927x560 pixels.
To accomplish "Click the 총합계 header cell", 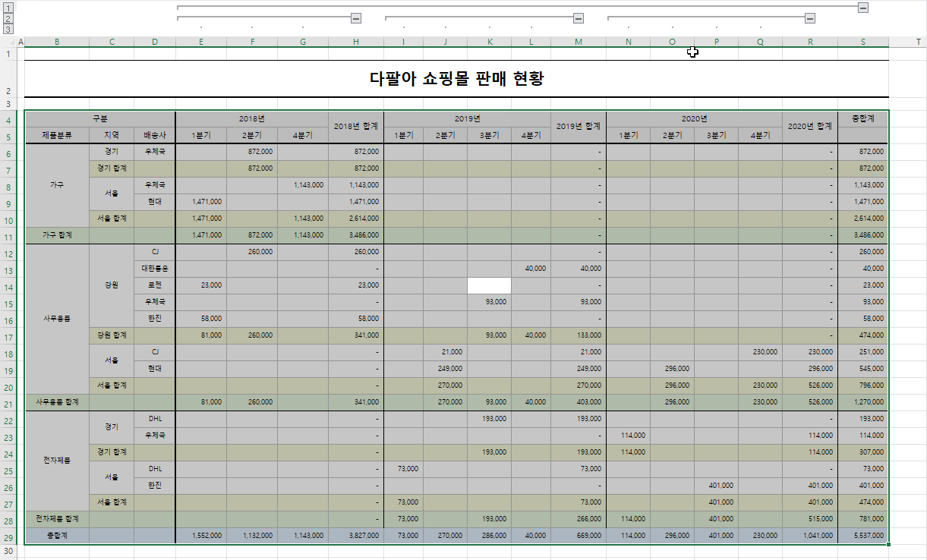I will (862, 118).
